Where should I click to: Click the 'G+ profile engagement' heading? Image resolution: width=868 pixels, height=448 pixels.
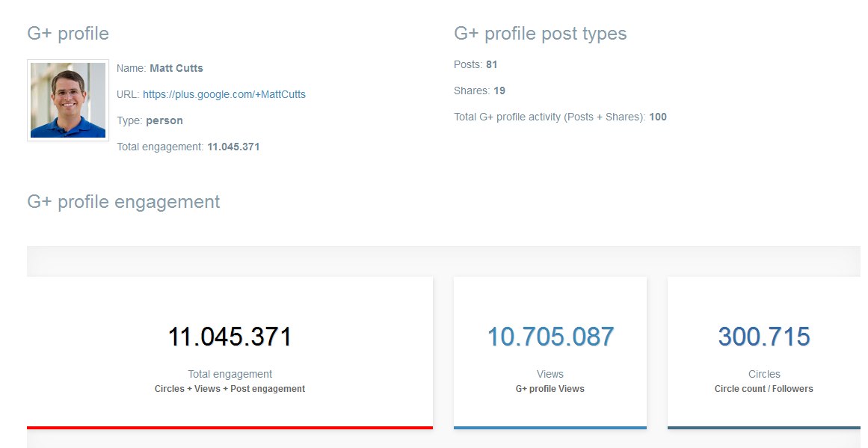tap(123, 202)
